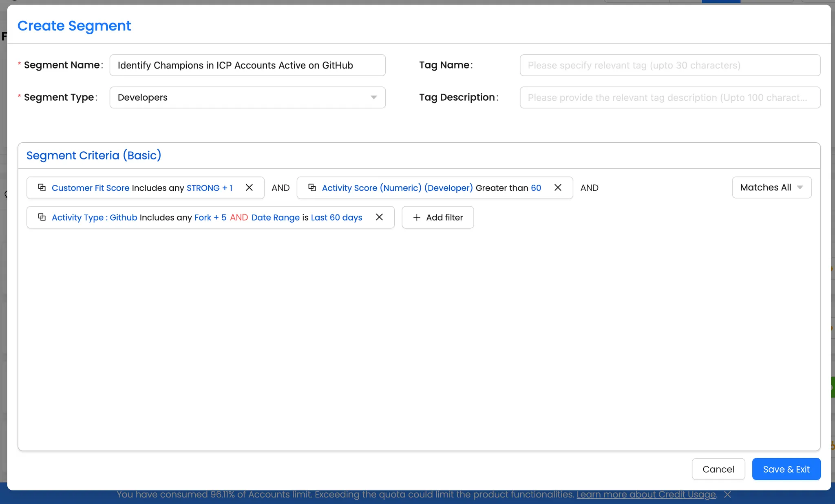This screenshot has width=835, height=504.
Task: Click the Segment Name input field
Action: pos(247,65)
